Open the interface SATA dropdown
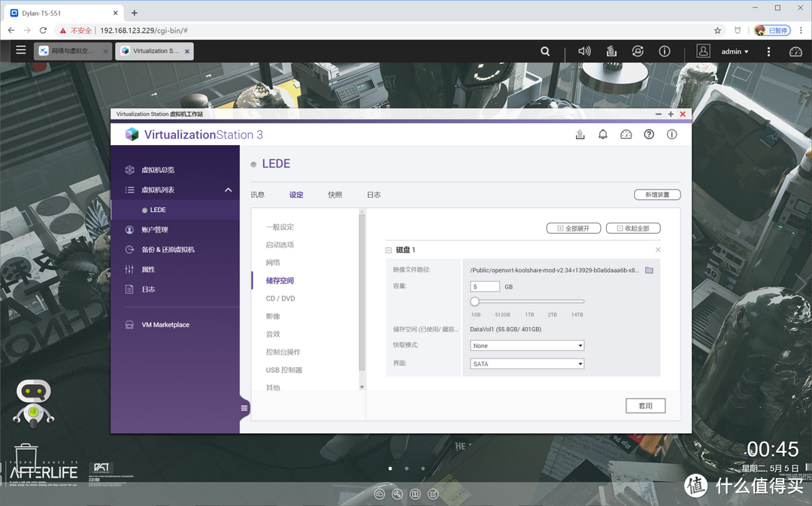Screen dimensions: 812x506 [x=527, y=364]
